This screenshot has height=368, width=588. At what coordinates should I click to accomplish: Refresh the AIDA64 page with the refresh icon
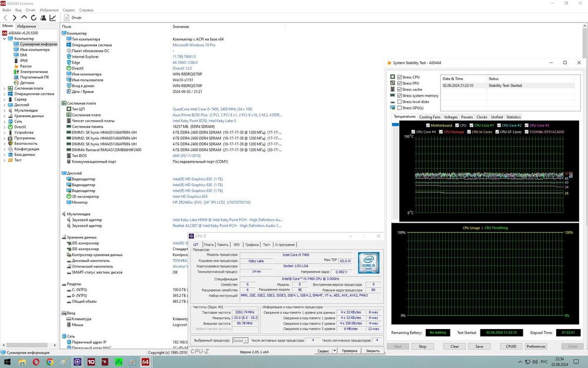[x=34, y=18]
